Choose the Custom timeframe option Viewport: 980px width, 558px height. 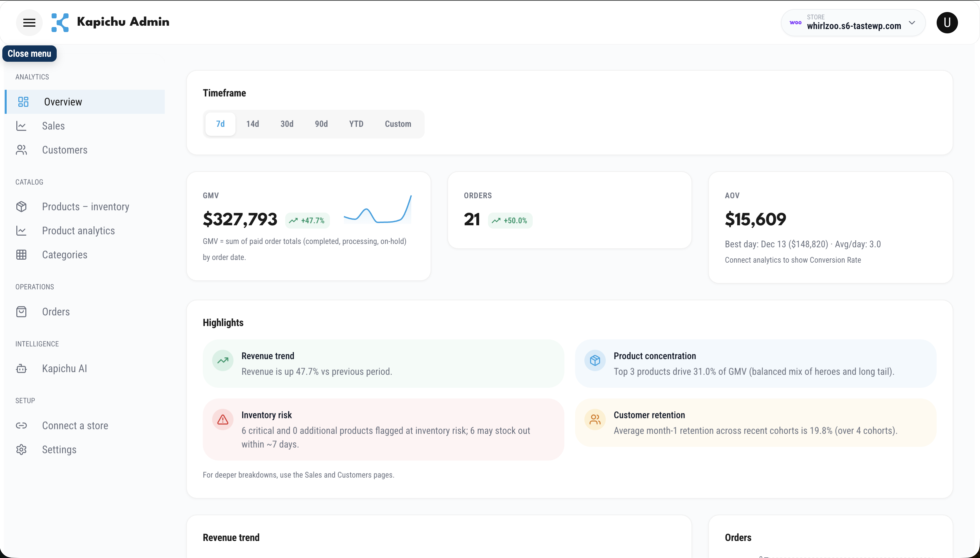tap(398, 124)
